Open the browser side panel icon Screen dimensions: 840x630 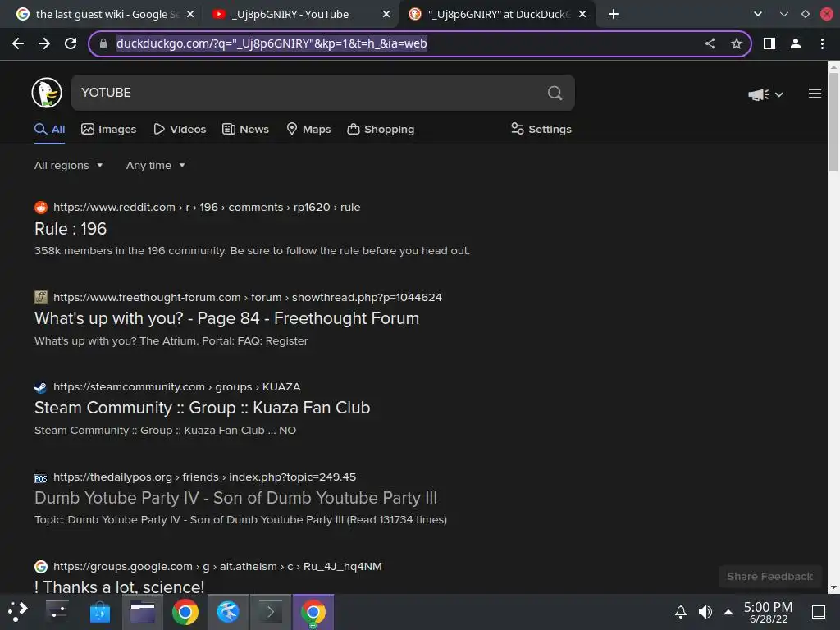point(769,44)
